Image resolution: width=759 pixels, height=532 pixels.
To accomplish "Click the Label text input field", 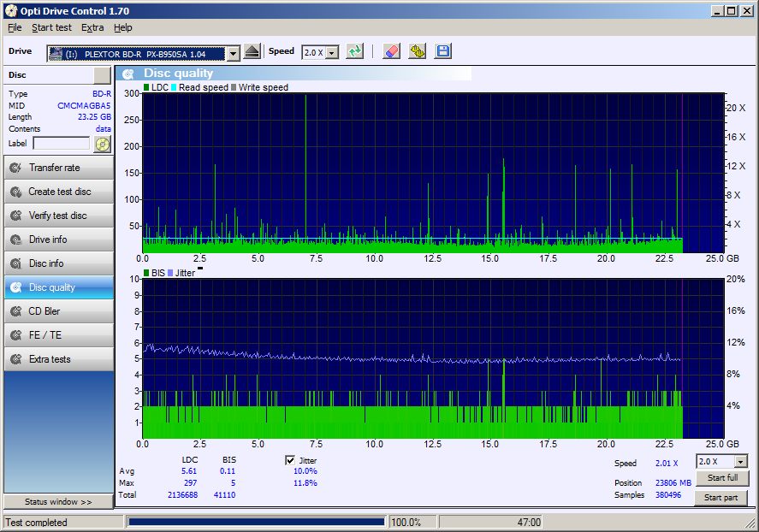I will 61,144.
